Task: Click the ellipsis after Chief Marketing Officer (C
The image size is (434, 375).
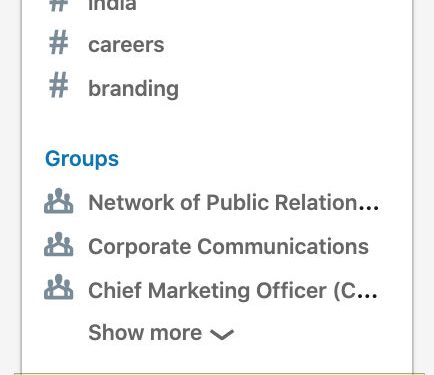Action: (367, 295)
